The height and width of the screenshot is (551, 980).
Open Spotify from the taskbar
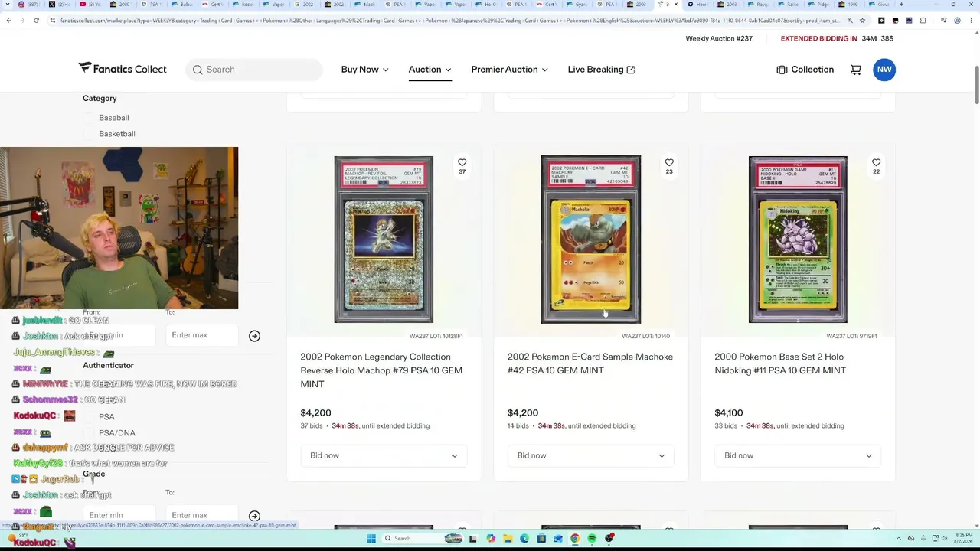[592, 539]
